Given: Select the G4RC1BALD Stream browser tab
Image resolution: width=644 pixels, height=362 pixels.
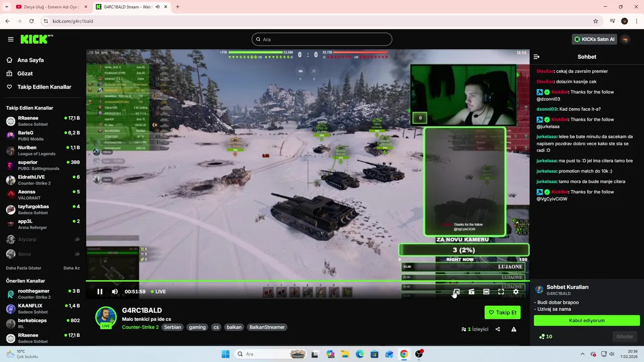Looking at the screenshot, I should [132, 7].
